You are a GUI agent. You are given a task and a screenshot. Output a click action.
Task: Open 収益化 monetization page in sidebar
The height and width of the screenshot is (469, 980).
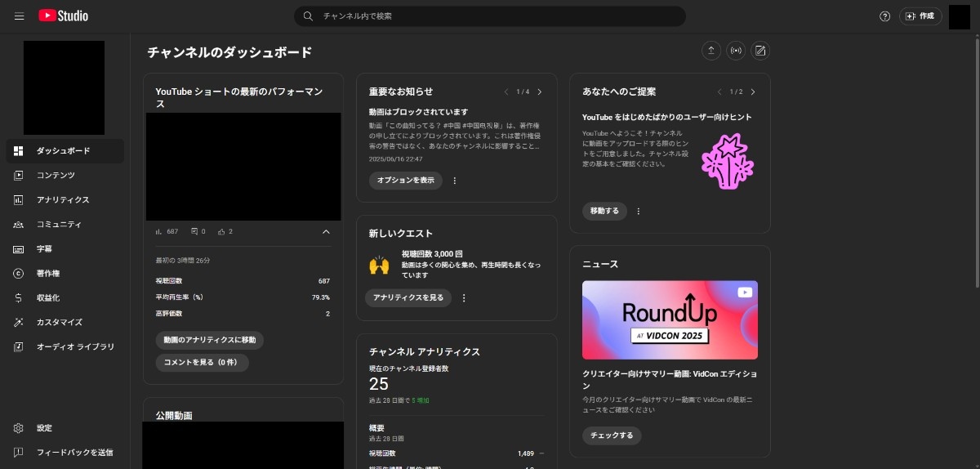click(47, 298)
